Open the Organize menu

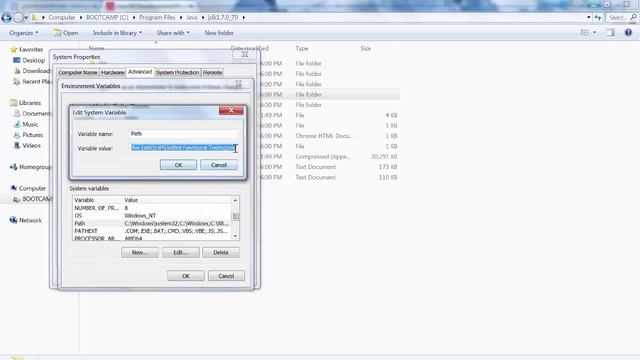pos(24,33)
